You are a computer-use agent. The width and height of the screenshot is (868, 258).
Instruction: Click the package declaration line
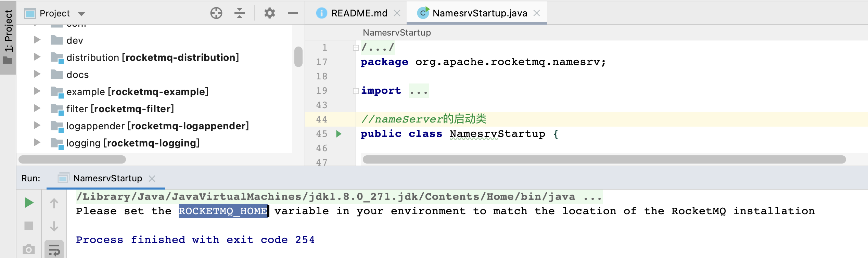click(483, 62)
